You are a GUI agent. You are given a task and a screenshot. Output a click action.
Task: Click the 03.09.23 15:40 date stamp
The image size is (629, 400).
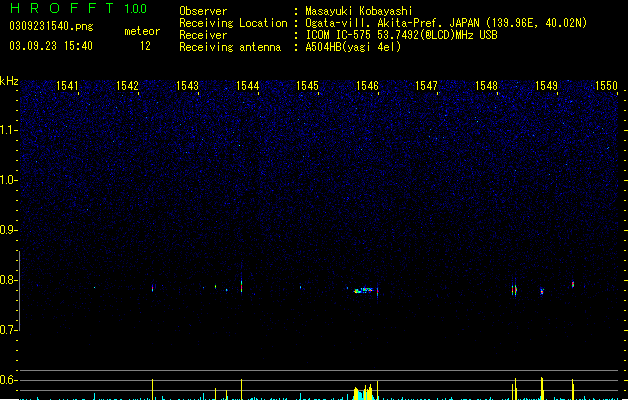51,46
